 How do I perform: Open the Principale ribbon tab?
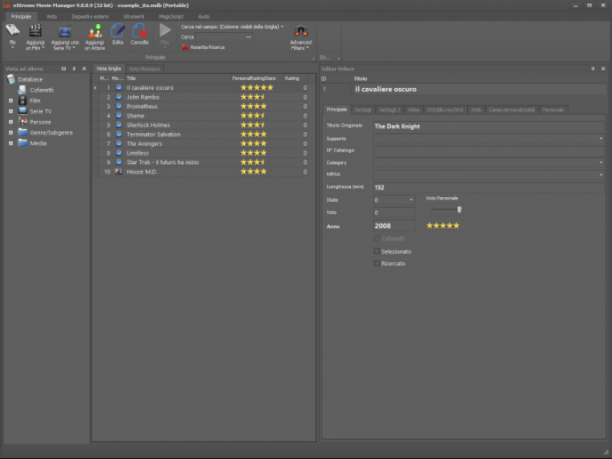tap(21, 16)
